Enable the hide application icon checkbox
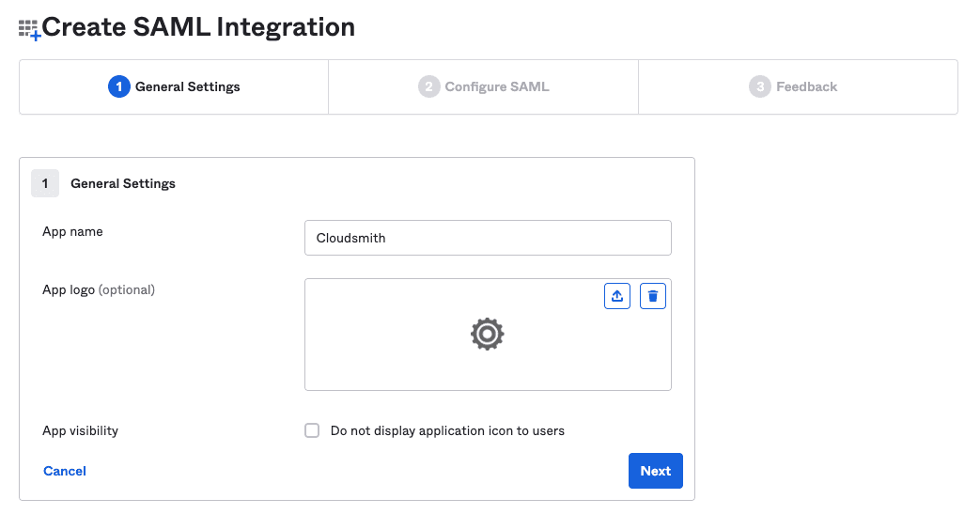This screenshot has width=980, height=530. 312,430
